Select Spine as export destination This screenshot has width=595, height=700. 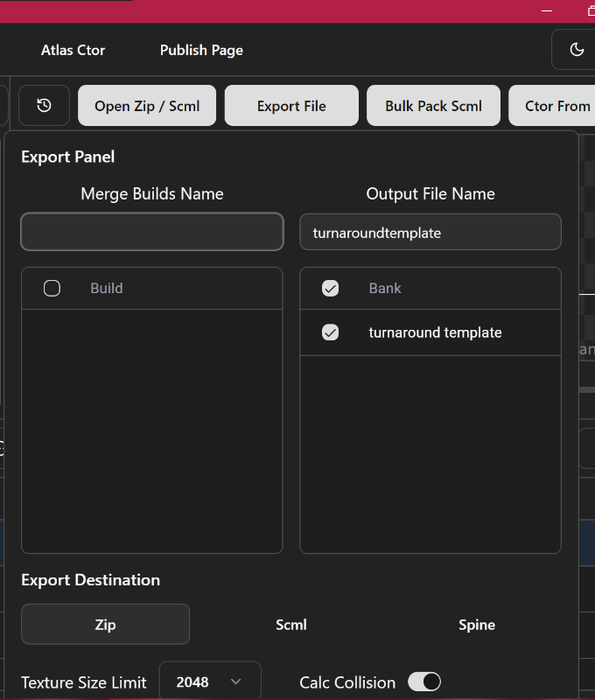point(477,625)
